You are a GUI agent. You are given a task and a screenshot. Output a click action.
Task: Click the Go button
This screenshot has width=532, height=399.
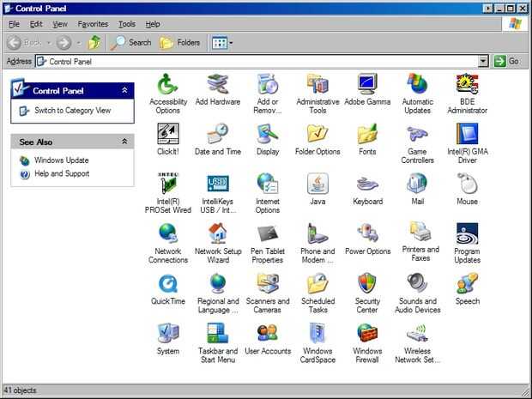pyautogui.click(x=506, y=62)
